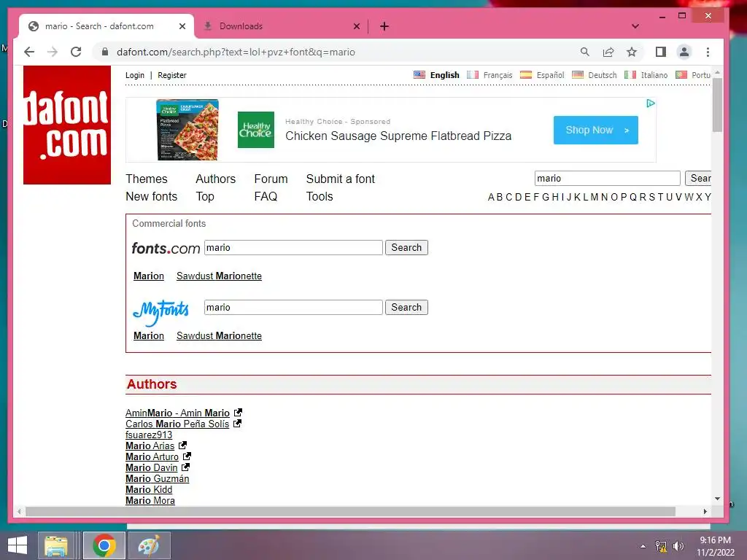Go to New fonts
Image resolution: width=747 pixels, height=560 pixels.
tap(151, 197)
